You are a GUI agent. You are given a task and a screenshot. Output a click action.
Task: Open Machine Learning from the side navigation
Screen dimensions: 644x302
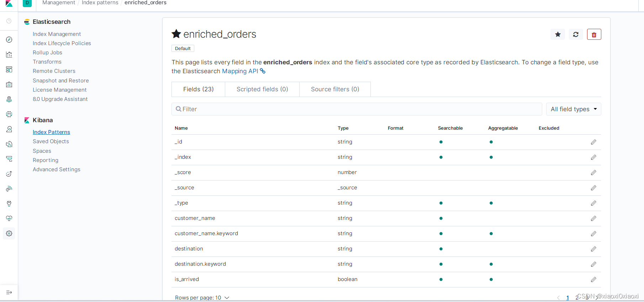point(9,114)
